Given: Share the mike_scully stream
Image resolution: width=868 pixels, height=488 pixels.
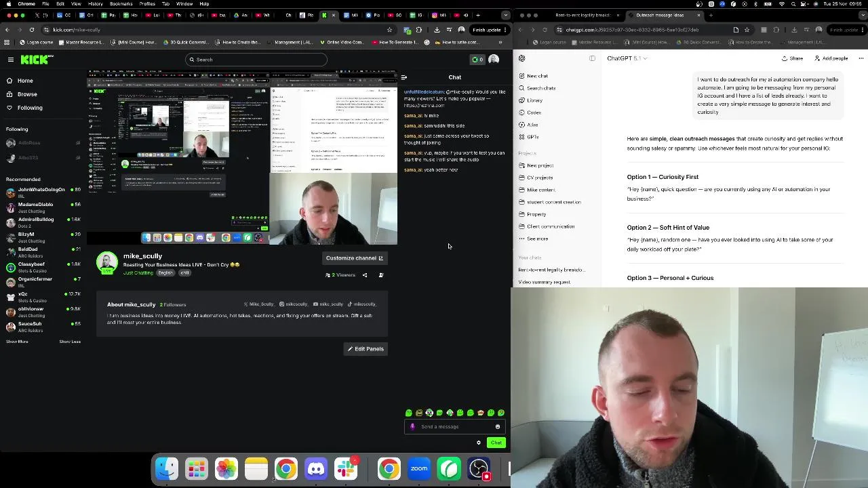Looking at the screenshot, I should 365,275.
